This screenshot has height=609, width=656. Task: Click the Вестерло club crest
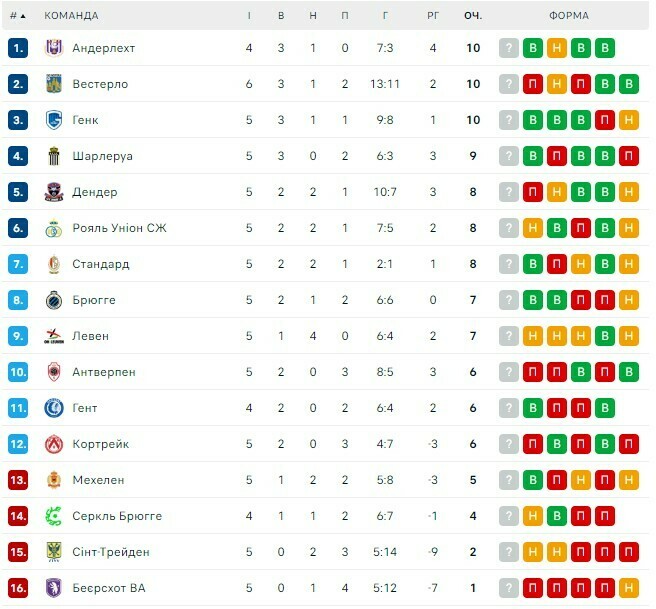click(54, 84)
